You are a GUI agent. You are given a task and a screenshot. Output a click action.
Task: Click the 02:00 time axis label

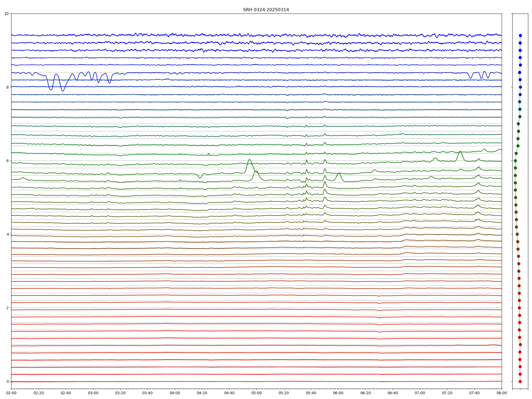tap(11, 393)
